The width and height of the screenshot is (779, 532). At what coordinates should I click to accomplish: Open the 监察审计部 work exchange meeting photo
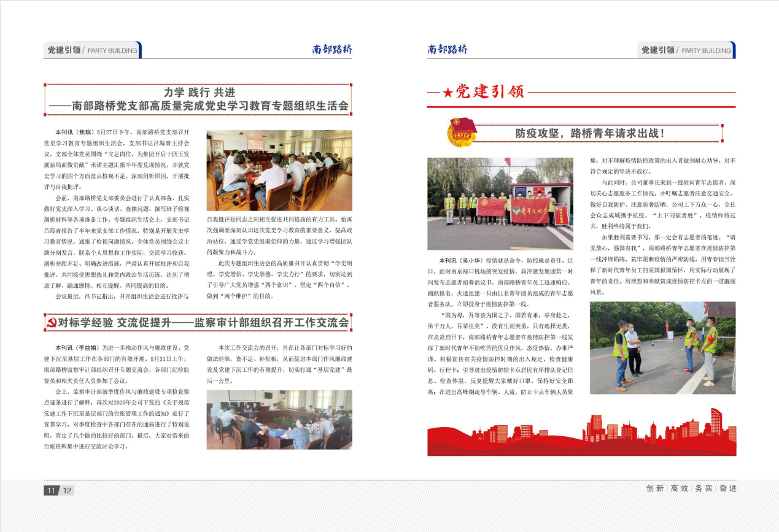point(279,420)
